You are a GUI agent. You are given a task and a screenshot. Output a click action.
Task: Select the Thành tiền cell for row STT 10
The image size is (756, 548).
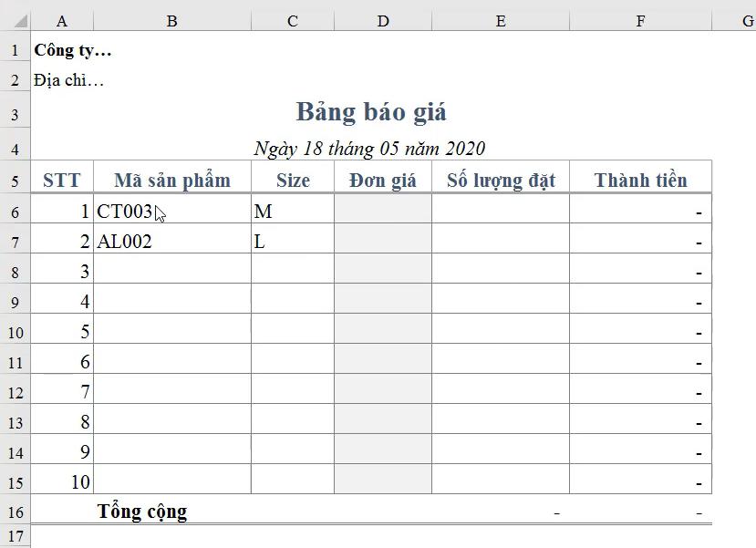[x=640, y=481]
